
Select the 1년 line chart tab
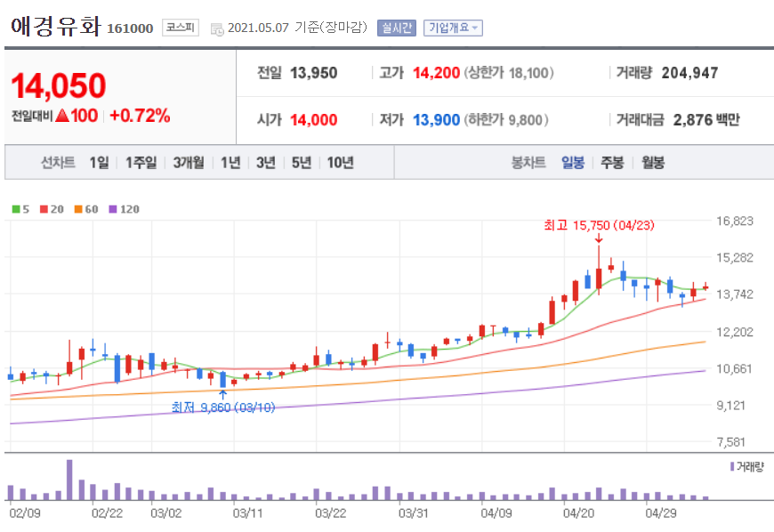(230, 163)
